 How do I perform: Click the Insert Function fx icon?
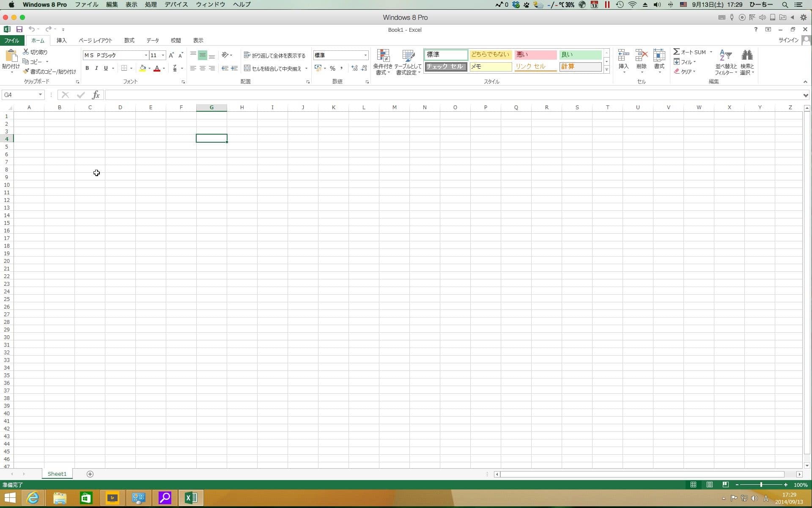click(96, 95)
